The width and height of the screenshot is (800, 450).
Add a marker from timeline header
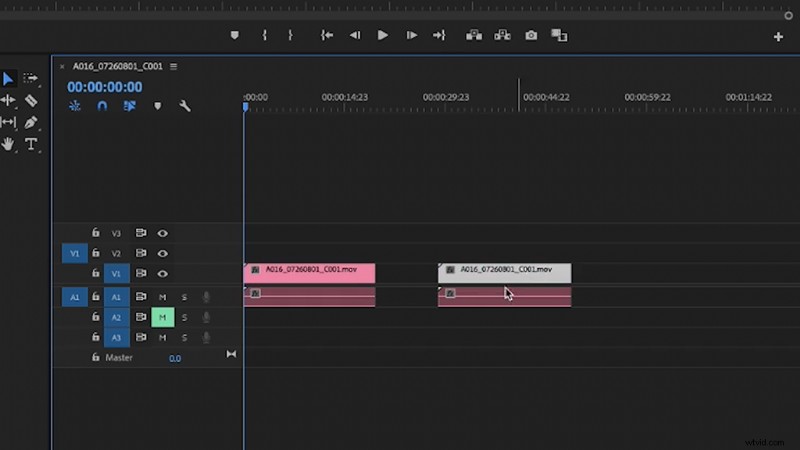158,106
